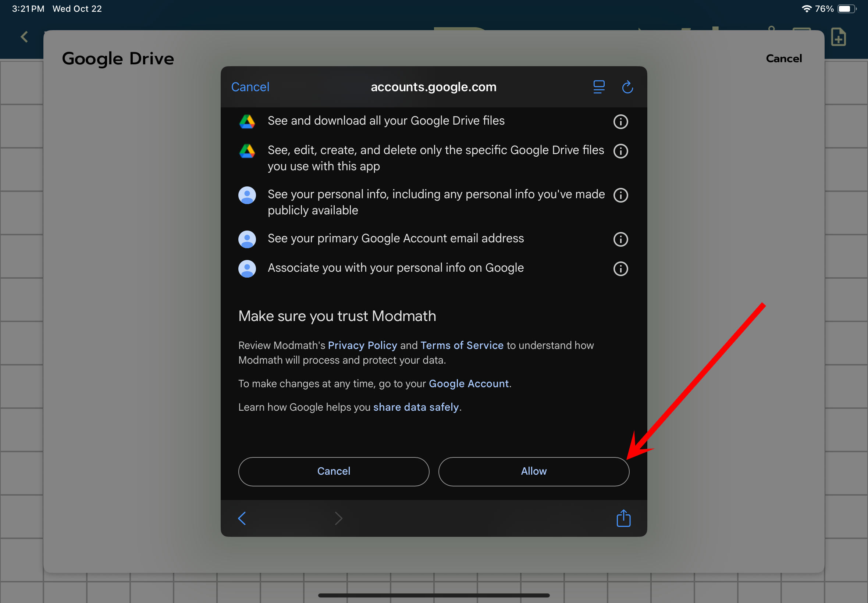Tap the app back arrow top left
The height and width of the screenshot is (603, 868).
[25, 37]
